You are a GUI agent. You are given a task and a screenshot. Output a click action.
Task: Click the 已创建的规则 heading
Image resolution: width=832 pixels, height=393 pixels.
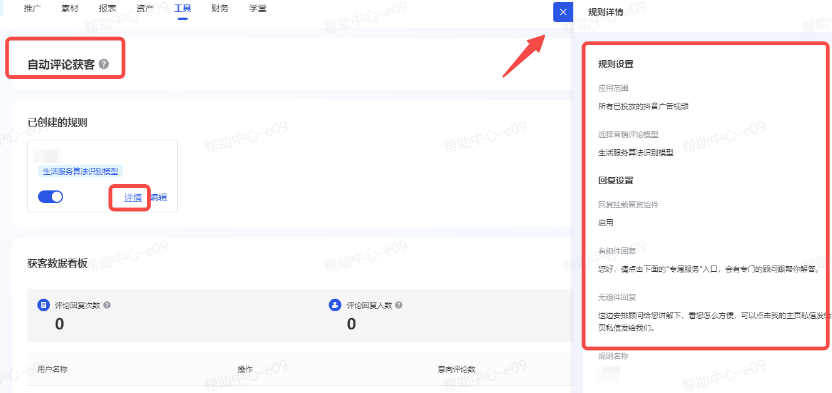click(x=57, y=123)
